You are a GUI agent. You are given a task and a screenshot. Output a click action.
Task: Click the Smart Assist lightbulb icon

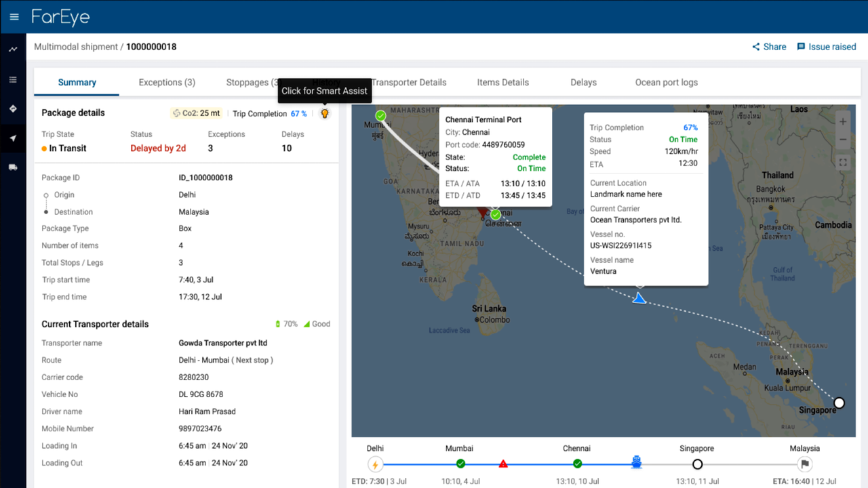pyautogui.click(x=325, y=113)
